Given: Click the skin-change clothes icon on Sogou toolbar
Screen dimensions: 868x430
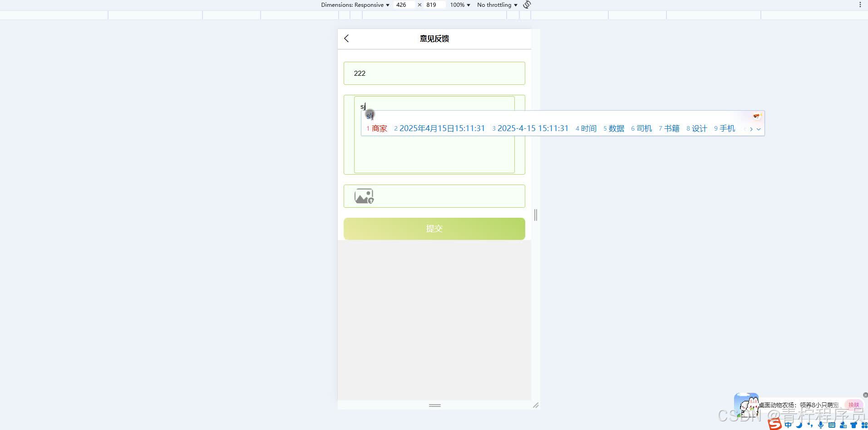Looking at the screenshot, I should pos(853,425).
